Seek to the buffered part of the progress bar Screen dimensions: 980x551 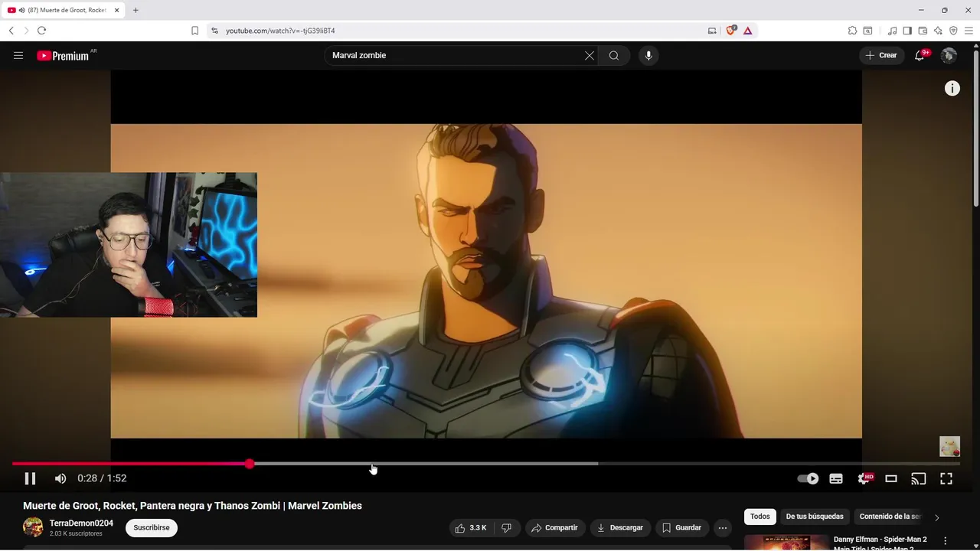[425, 464]
